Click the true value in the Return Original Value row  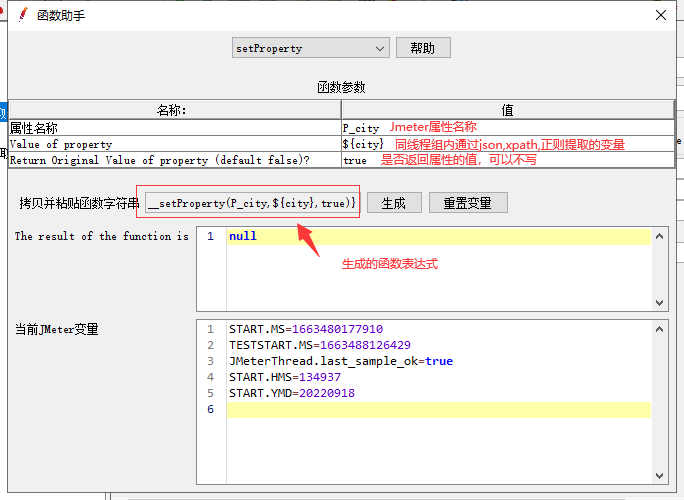(355, 160)
